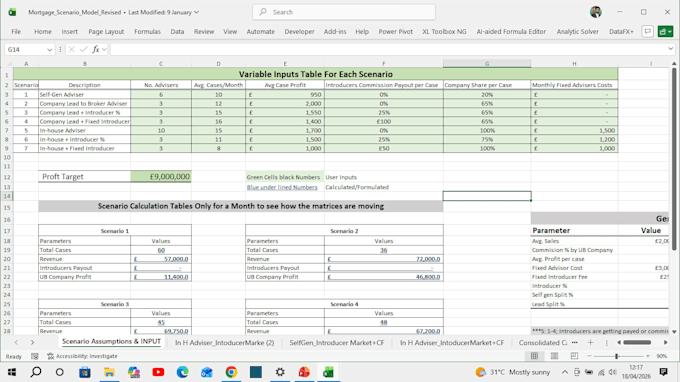Select 'Scenario Assumptions & INPUT' sheet tab
Viewport: 680px width, 382px height.
111,342
